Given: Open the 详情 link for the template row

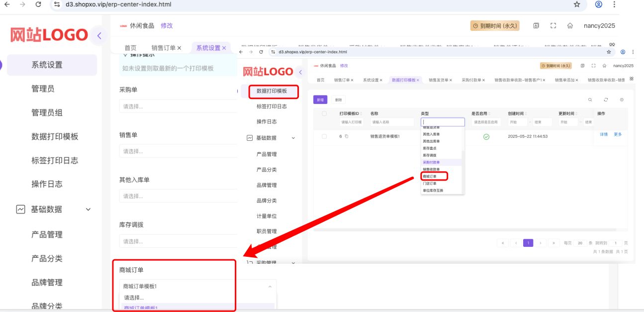Looking at the screenshot, I should click(603, 134).
